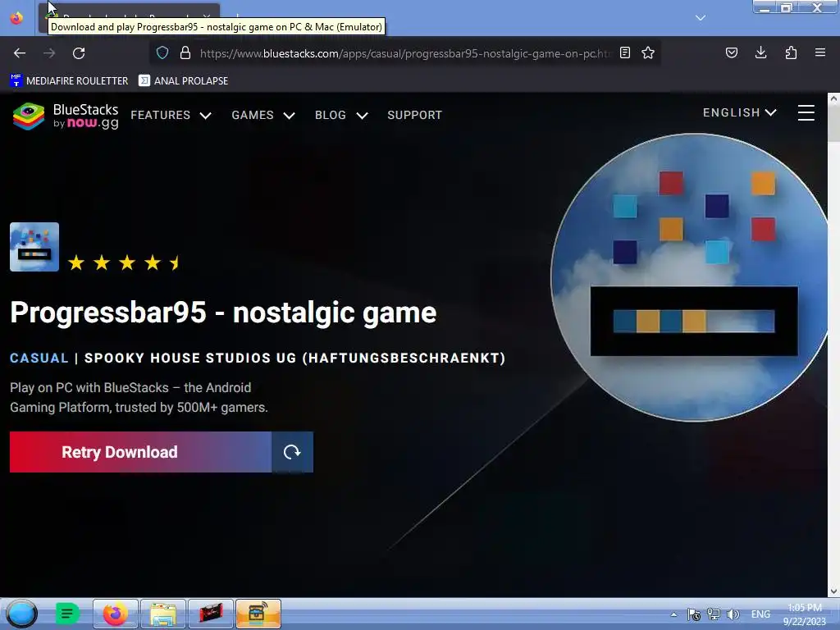Open the site hamburger menu
The image size is (840, 630).
coord(806,112)
